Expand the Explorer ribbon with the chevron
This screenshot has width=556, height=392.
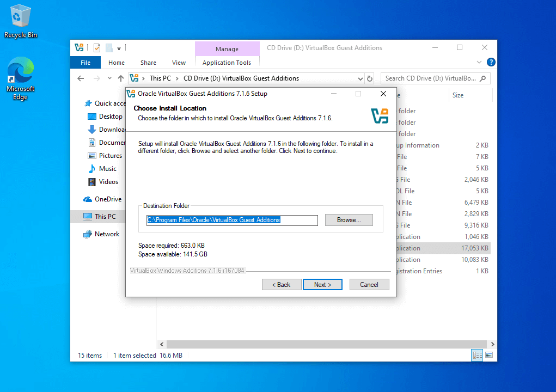479,63
